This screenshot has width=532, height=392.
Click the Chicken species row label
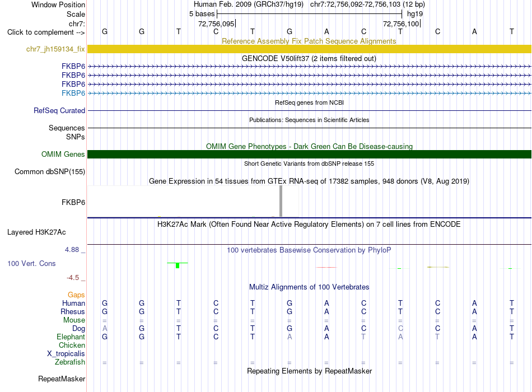(72, 345)
